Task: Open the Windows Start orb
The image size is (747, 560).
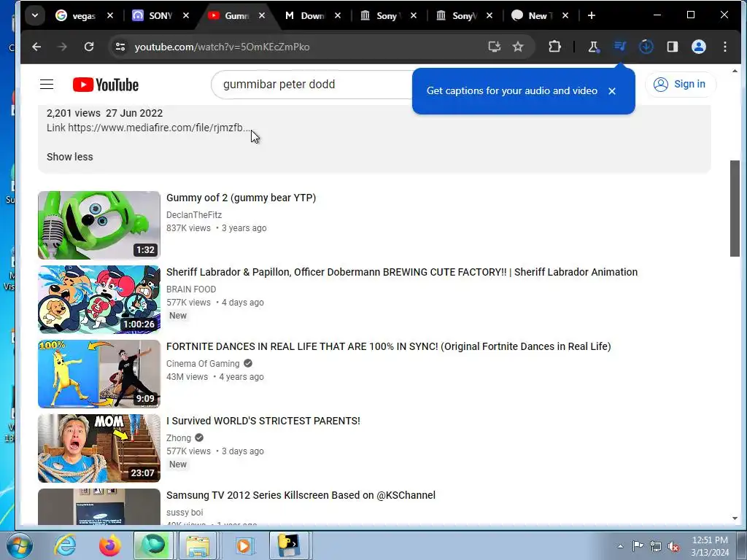Action: coord(19,545)
